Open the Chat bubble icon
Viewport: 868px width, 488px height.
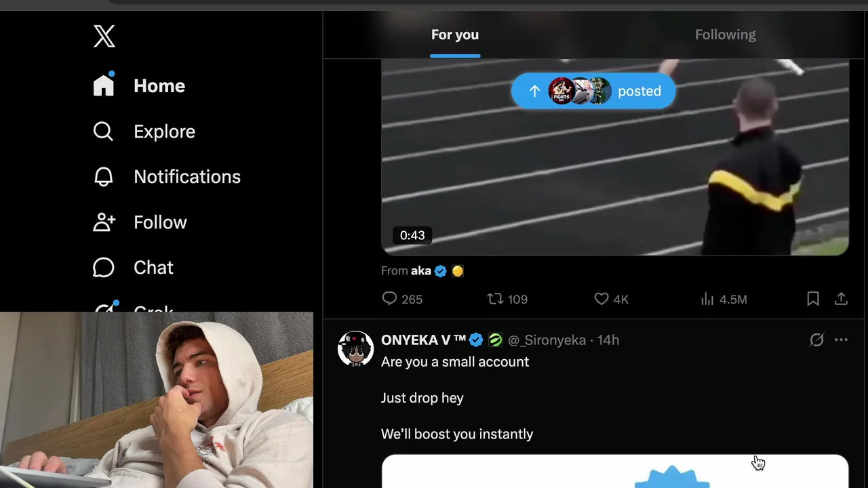click(103, 267)
